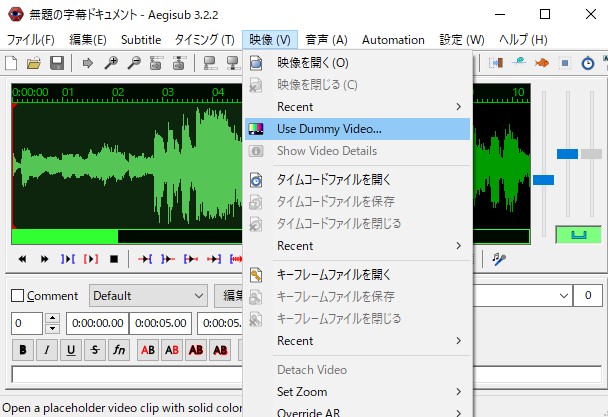
Task: Go to next line audio button
Action: tap(45, 259)
